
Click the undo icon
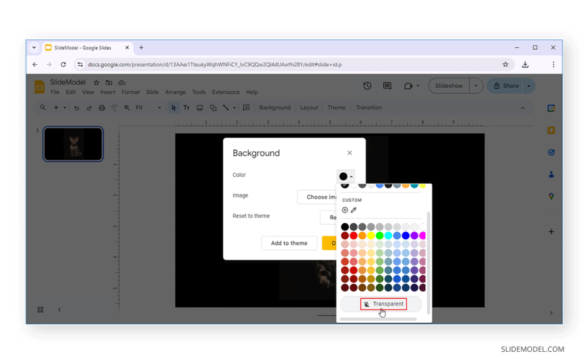[76, 108]
